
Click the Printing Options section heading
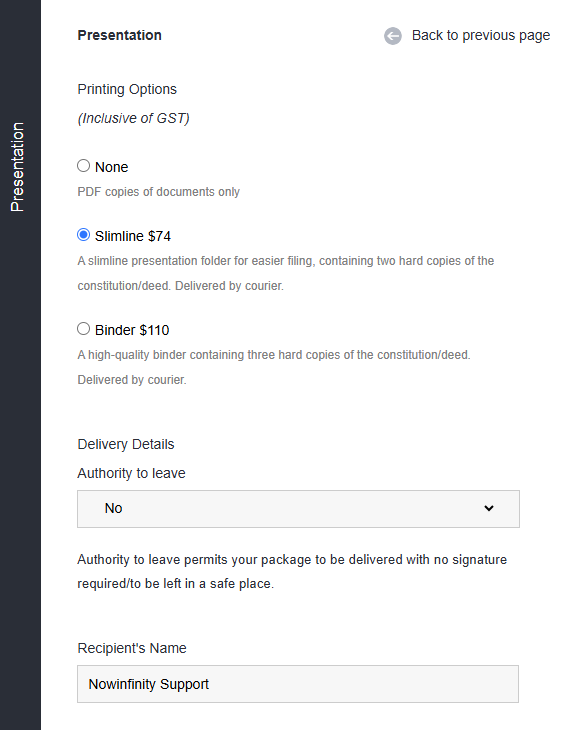pyautogui.click(x=127, y=89)
